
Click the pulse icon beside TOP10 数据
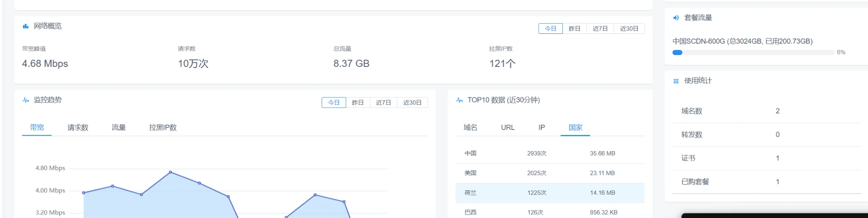pyautogui.click(x=459, y=100)
